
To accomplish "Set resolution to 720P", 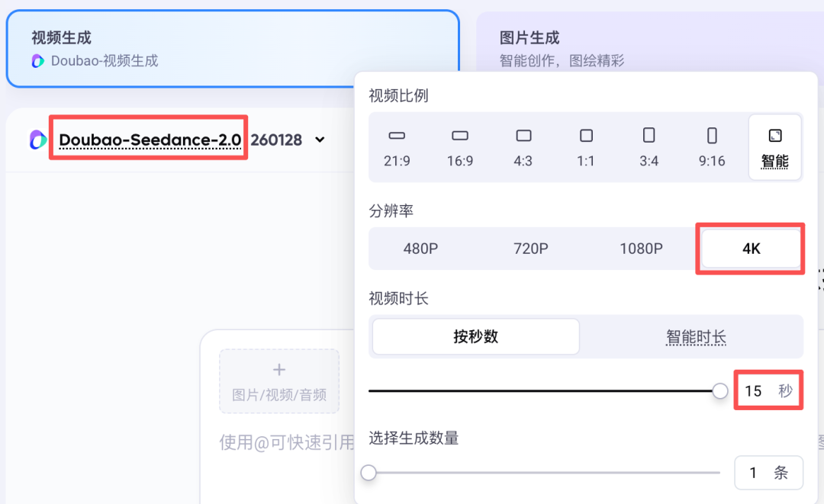I will pos(531,249).
